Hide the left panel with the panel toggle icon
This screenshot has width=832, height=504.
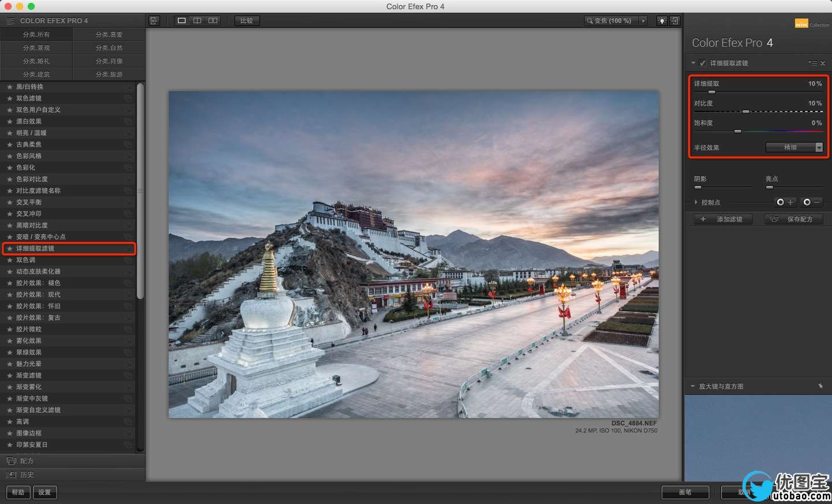pyautogui.click(x=154, y=21)
